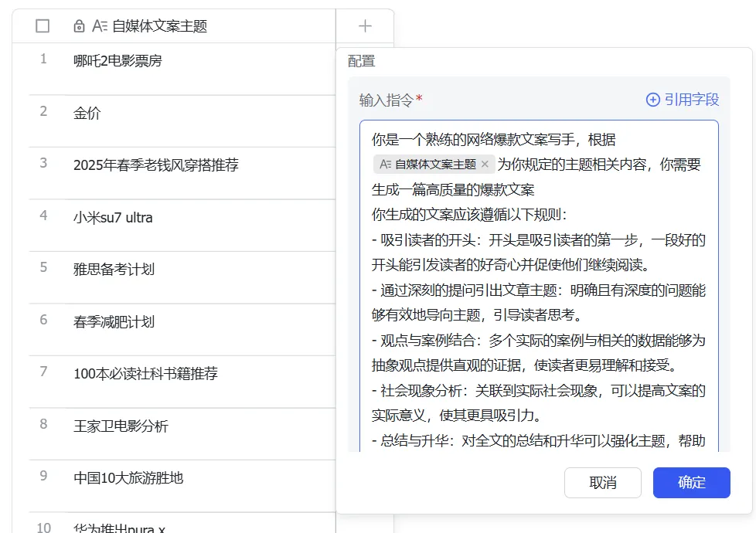
Task: Click the circled plus icon beside 引用字段
Action: [653, 100]
